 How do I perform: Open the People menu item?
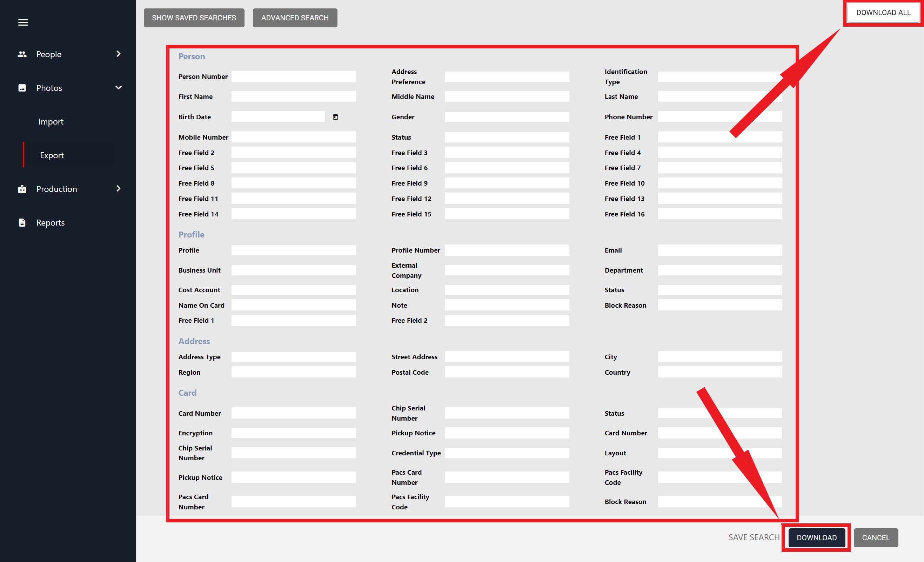pos(49,54)
